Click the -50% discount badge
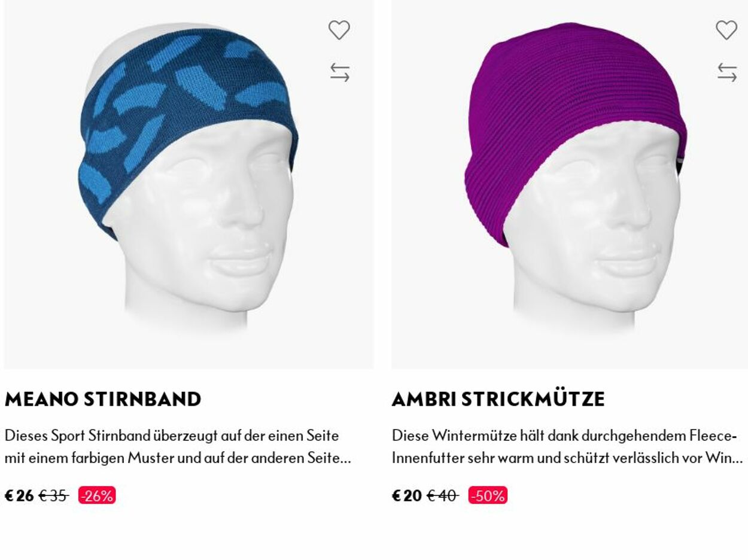748x560 pixels. [x=488, y=495]
